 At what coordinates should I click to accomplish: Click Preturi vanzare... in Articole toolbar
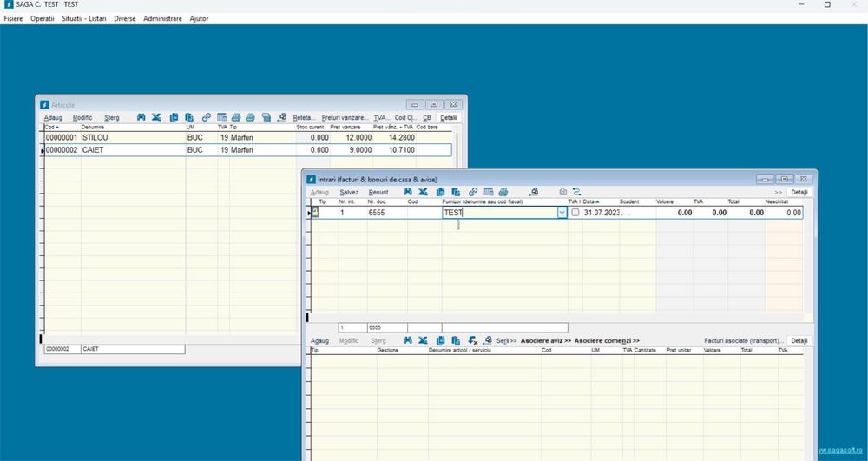point(345,118)
